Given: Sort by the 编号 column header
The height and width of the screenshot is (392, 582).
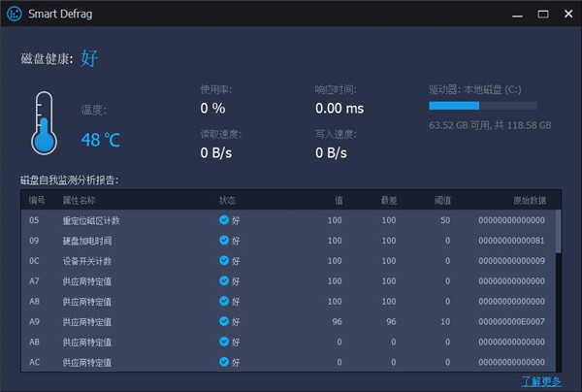Looking at the screenshot, I should [38, 200].
